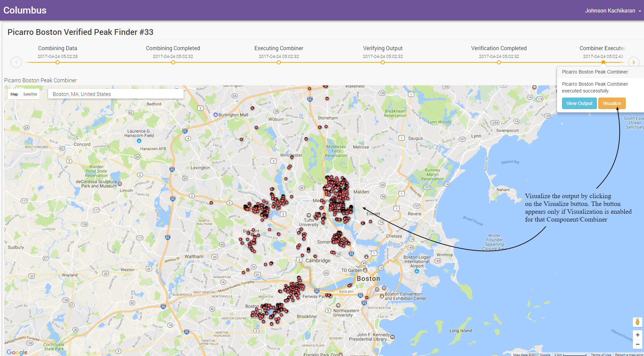Click deCordova Sculpture Park museum icon
This screenshot has height=356, width=644.
(x=120, y=184)
